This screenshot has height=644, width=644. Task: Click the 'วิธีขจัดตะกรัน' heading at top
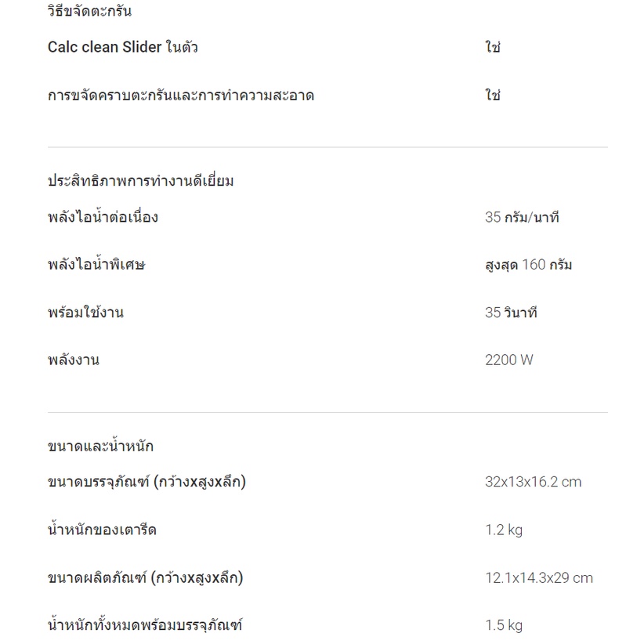point(89,11)
